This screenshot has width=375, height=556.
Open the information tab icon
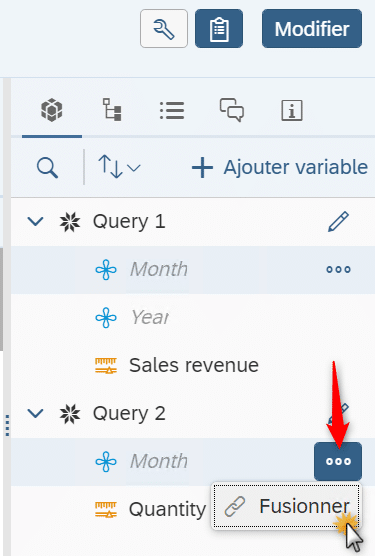pyautogui.click(x=292, y=111)
